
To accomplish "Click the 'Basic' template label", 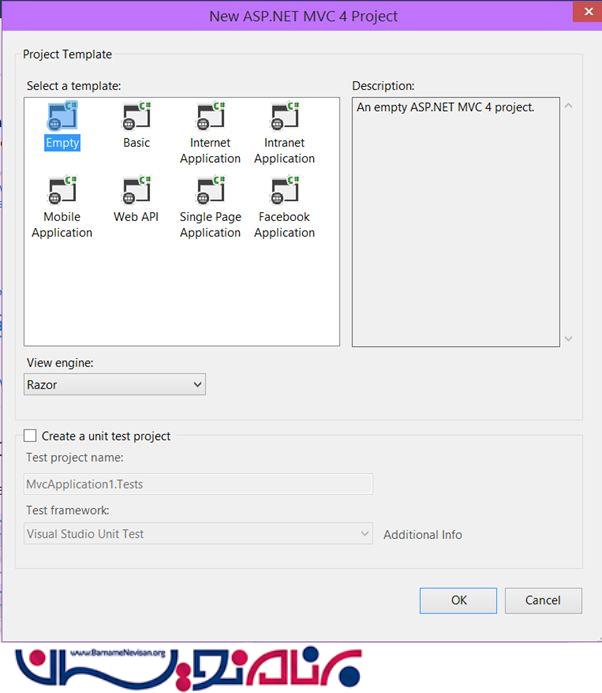I will [x=137, y=143].
